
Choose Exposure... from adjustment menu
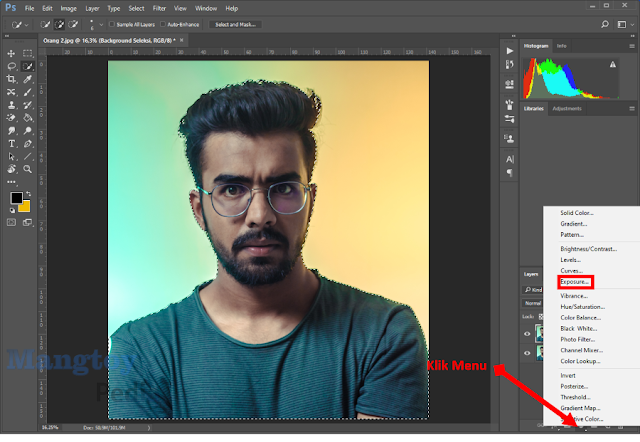[575, 282]
